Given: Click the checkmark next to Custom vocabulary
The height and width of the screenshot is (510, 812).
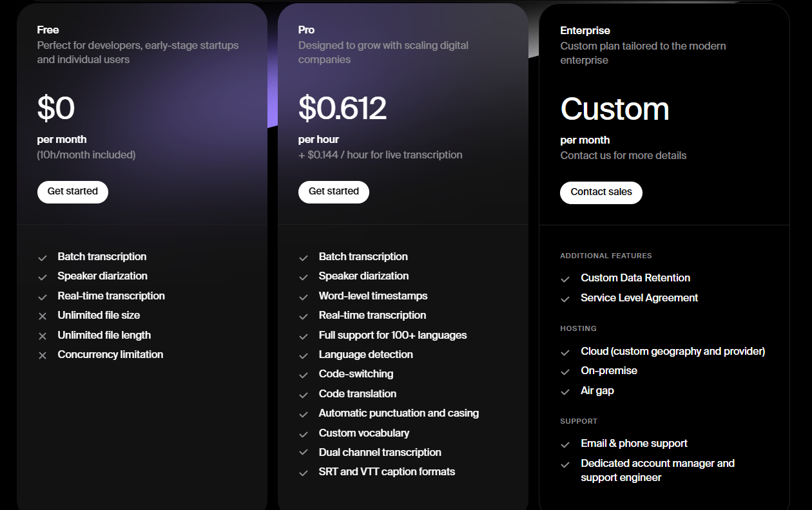Looking at the screenshot, I should coord(304,434).
